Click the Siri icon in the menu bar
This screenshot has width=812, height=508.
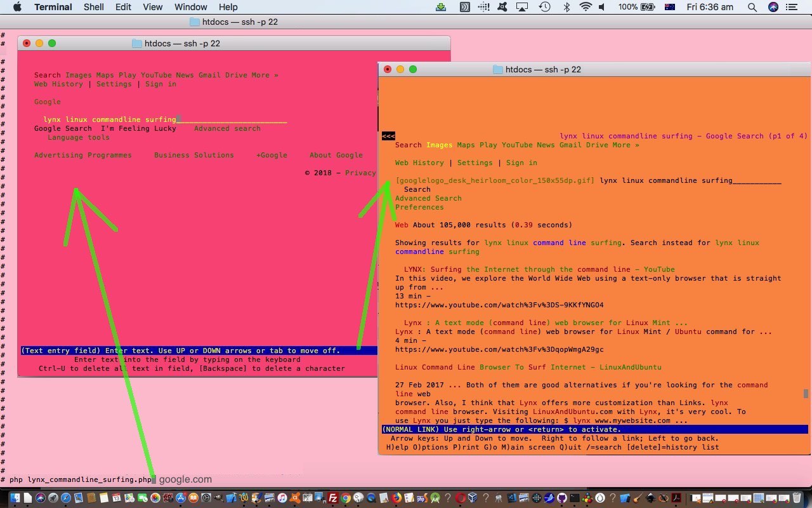773,7
